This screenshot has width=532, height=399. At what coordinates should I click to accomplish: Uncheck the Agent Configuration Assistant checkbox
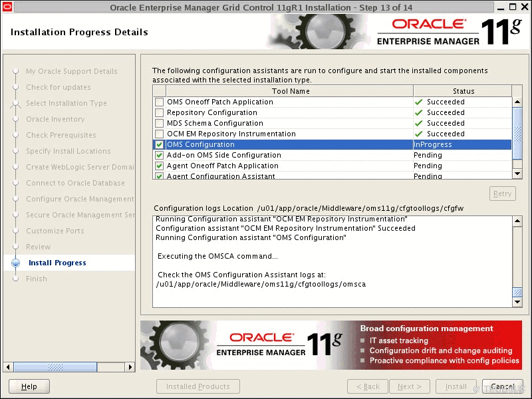point(159,176)
